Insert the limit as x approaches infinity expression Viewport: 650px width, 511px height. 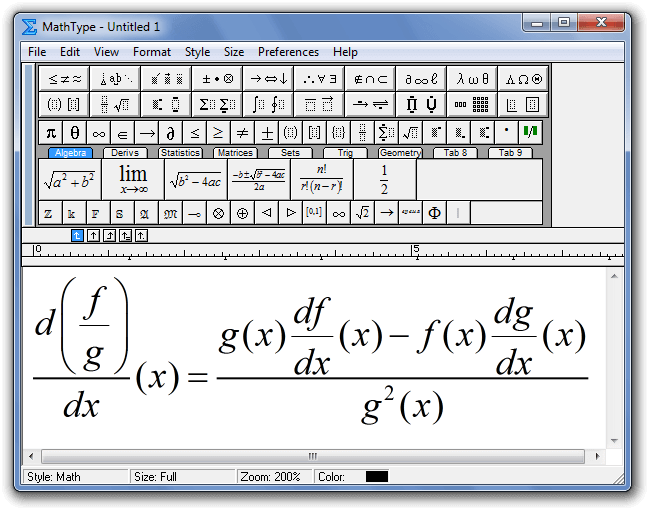tap(133, 180)
